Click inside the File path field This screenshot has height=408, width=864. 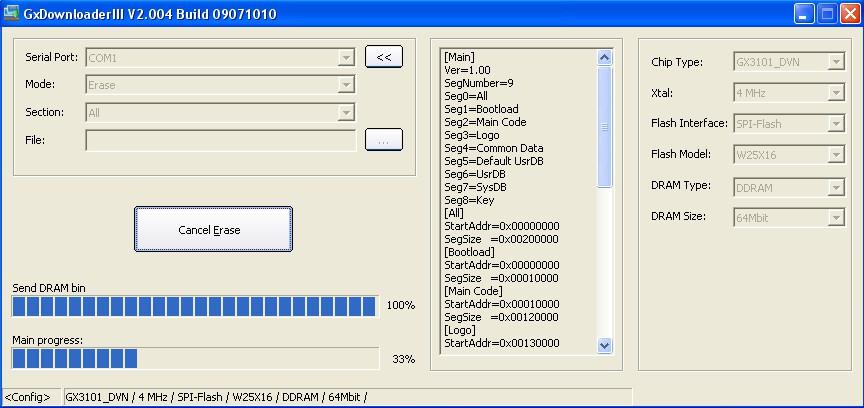point(220,140)
